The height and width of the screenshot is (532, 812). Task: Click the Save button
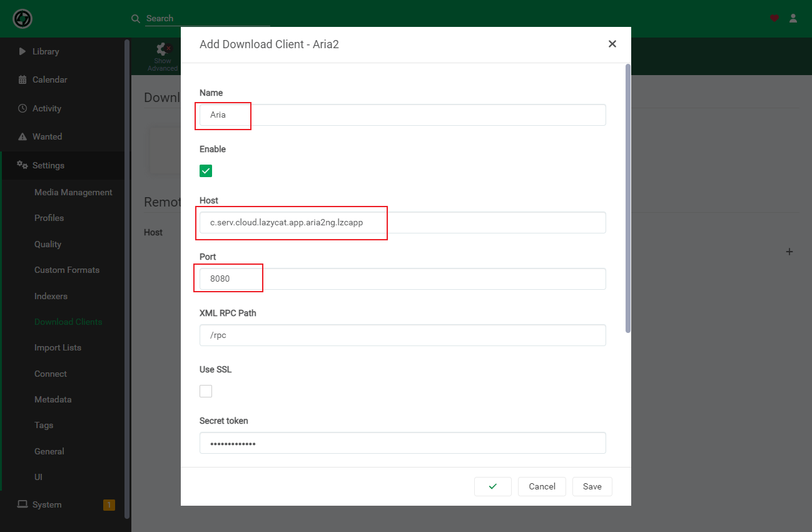(x=592, y=486)
